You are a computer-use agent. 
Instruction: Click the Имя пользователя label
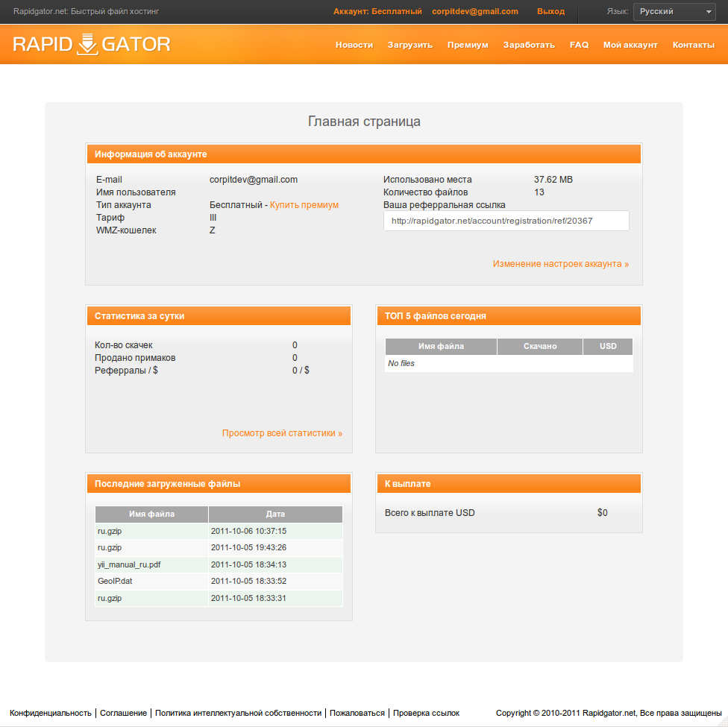click(x=136, y=192)
